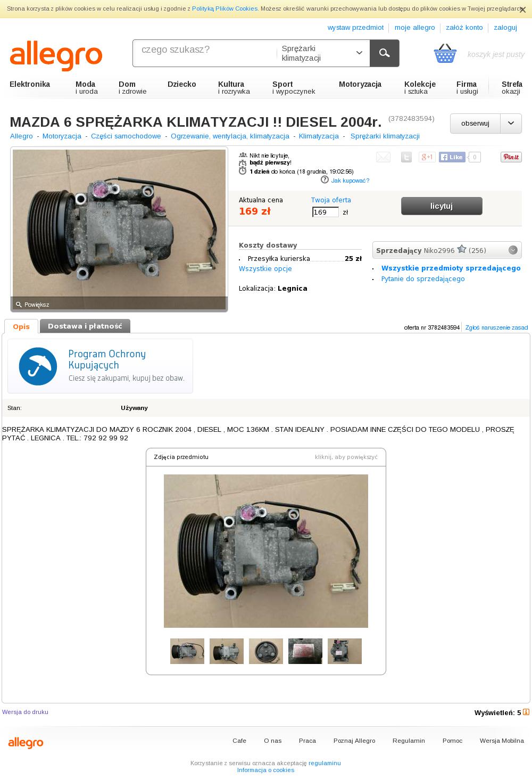Open Wszystkie przedmioty sprzedającego link
Screen dimensions: 532x779
[451, 268]
